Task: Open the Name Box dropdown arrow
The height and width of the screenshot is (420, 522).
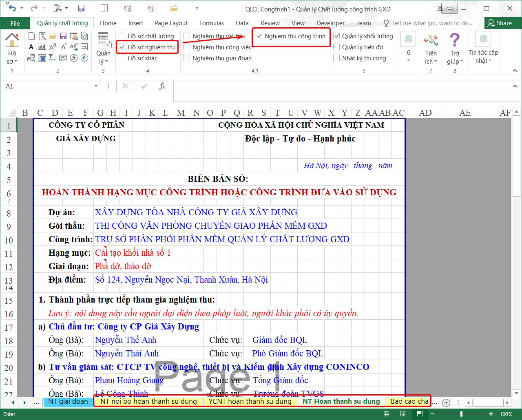Action: (96, 86)
